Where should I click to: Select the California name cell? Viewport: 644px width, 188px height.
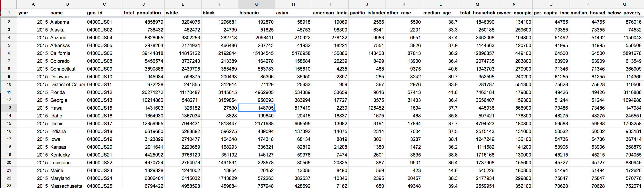point(67,53)
